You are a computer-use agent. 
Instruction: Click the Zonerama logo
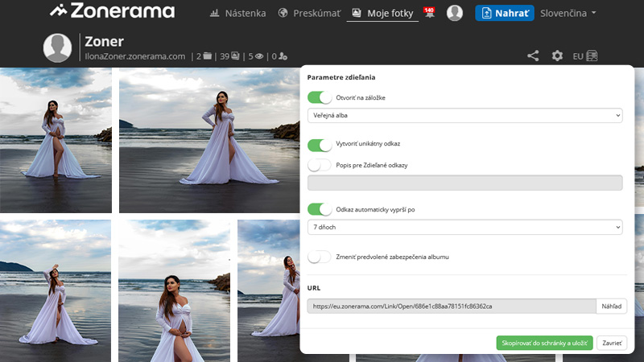[x=112, y=12]
